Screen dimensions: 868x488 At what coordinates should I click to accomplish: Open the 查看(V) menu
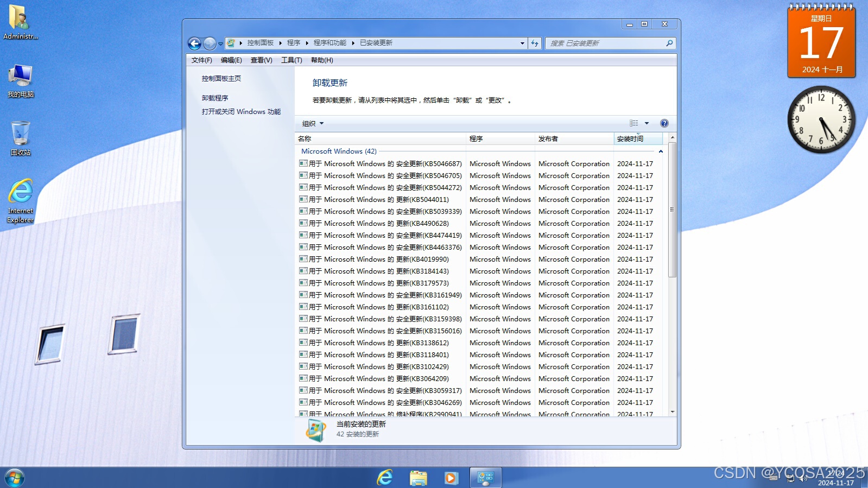261,60
